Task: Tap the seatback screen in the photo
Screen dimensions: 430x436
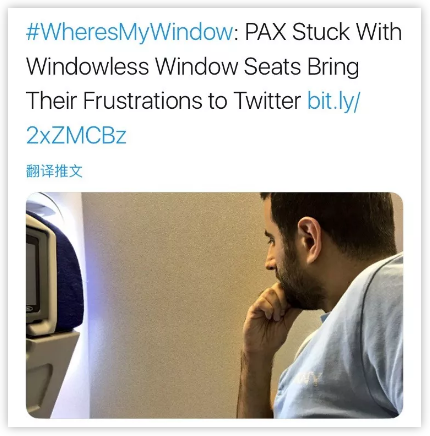Action: (32, 274)
